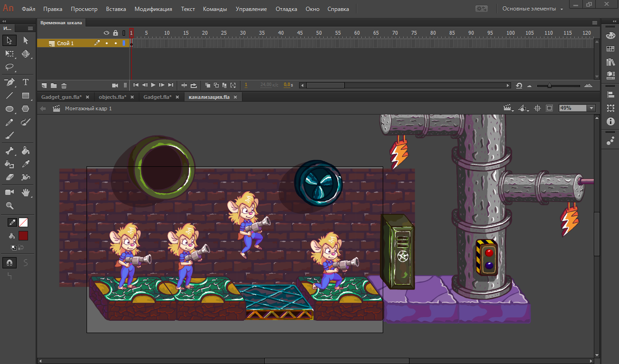This screenshot has height=364, width=619.
Task: Toggle lock dot for Слой 1
Action: 116,43
